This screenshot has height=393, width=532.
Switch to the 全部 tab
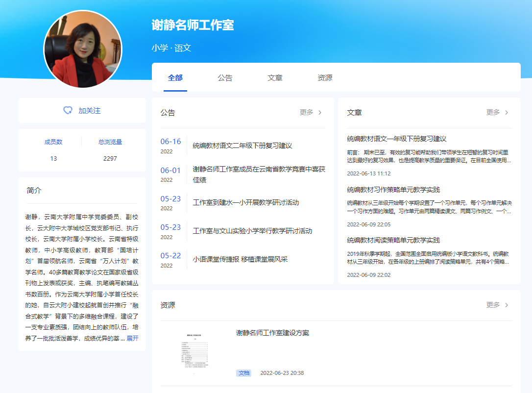tap(175, 78)
